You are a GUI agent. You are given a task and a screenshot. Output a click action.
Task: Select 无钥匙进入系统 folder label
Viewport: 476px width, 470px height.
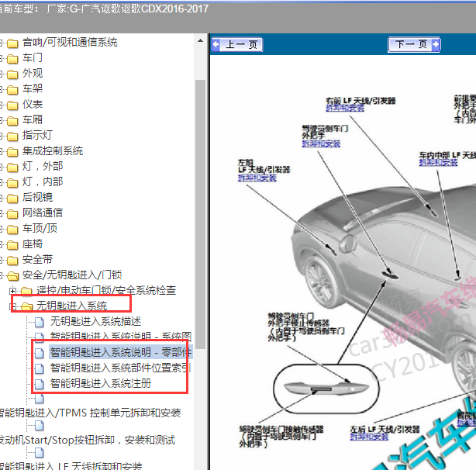coord(71,306)
